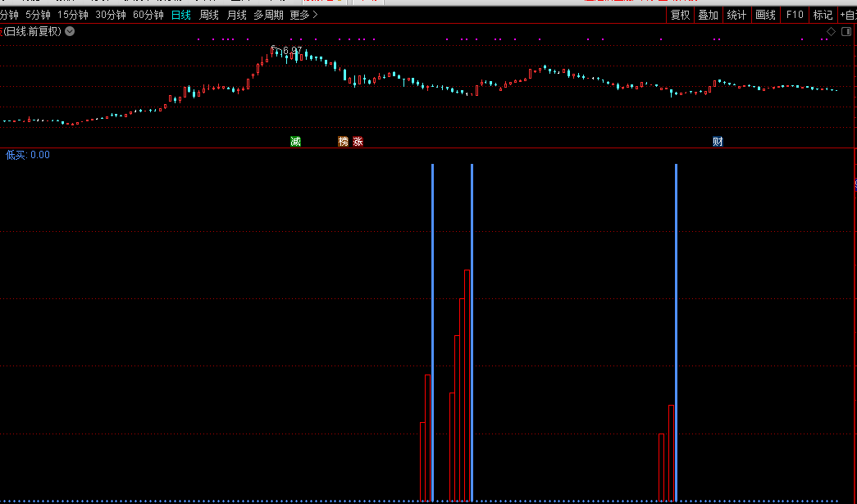Select the 周线 weekly period
The width and height of the screenshot is (857, 504).
click(209, 15)
